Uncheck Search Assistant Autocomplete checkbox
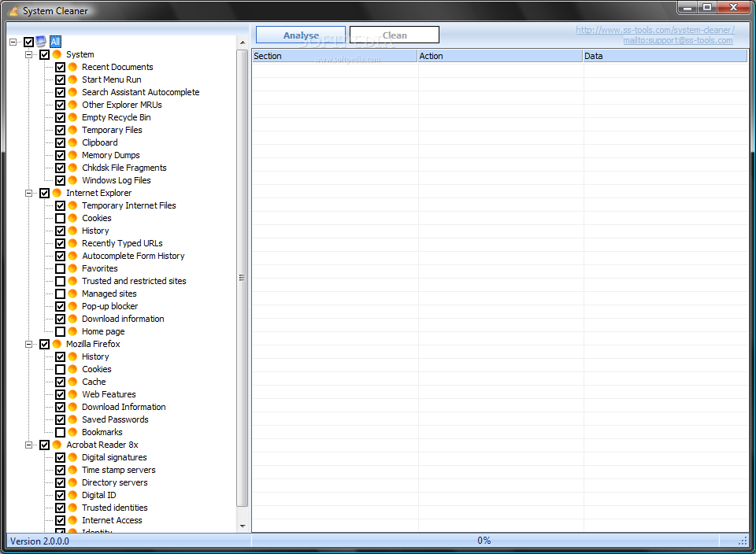 tap(61, 92)
